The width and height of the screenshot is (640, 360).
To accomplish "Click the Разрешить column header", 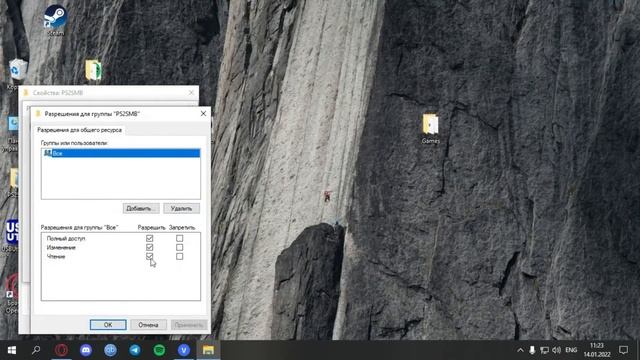I will tap(151, 227).
